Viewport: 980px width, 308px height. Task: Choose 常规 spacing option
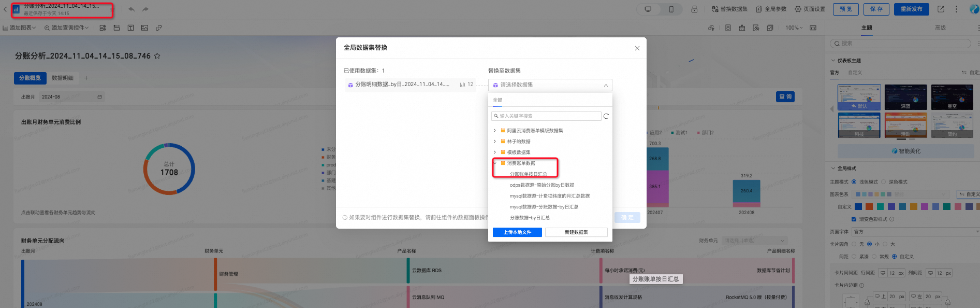tap(874, 257)
